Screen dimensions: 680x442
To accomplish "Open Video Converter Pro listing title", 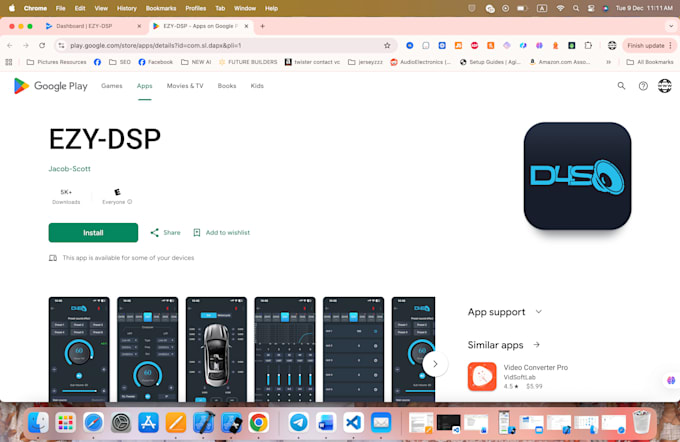I will coord(536,367).
